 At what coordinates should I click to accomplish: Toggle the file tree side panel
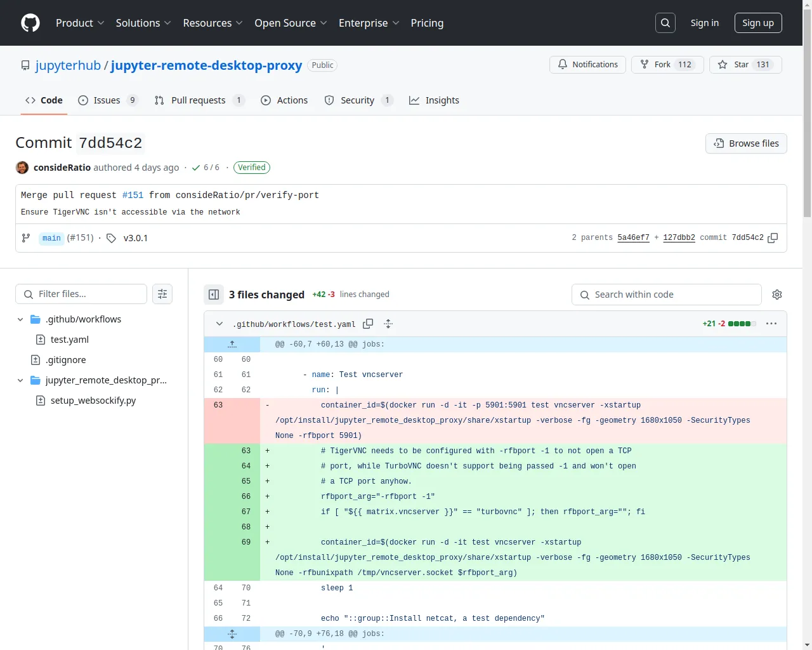point(214,295)
